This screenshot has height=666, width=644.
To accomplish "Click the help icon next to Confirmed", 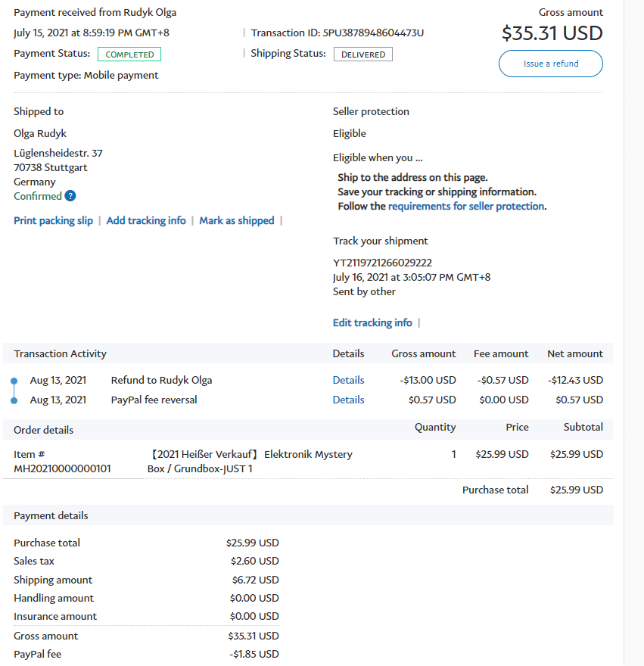I will click(70, 196).
